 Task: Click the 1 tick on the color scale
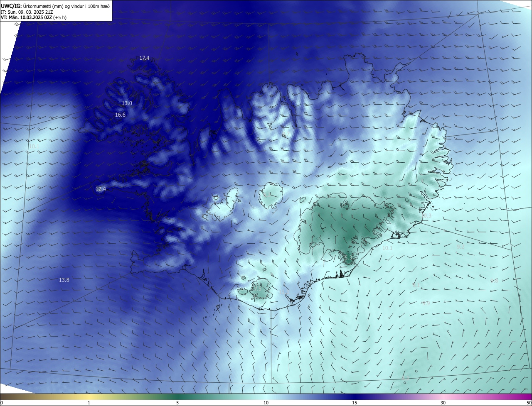(x=89, y=403)
